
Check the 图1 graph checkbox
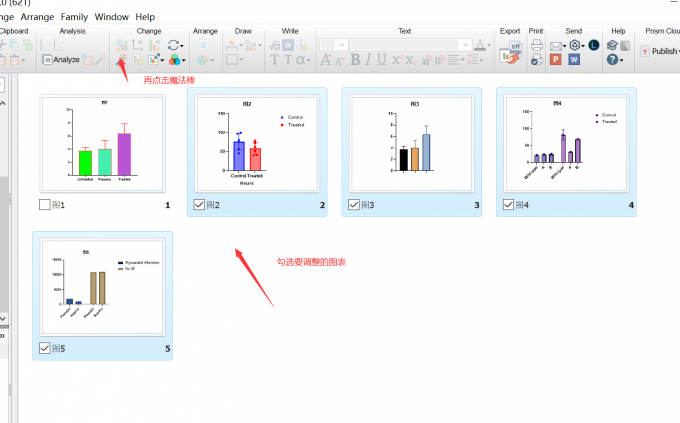44,205
